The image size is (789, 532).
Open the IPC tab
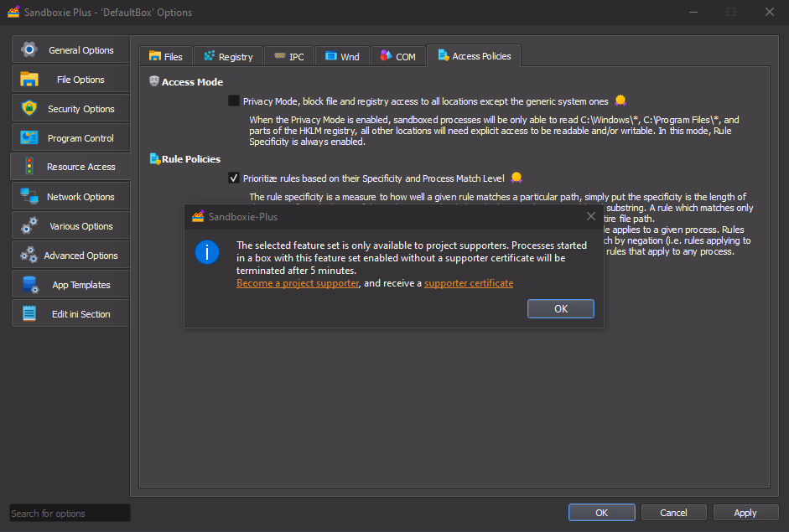[x=289, y=56]
